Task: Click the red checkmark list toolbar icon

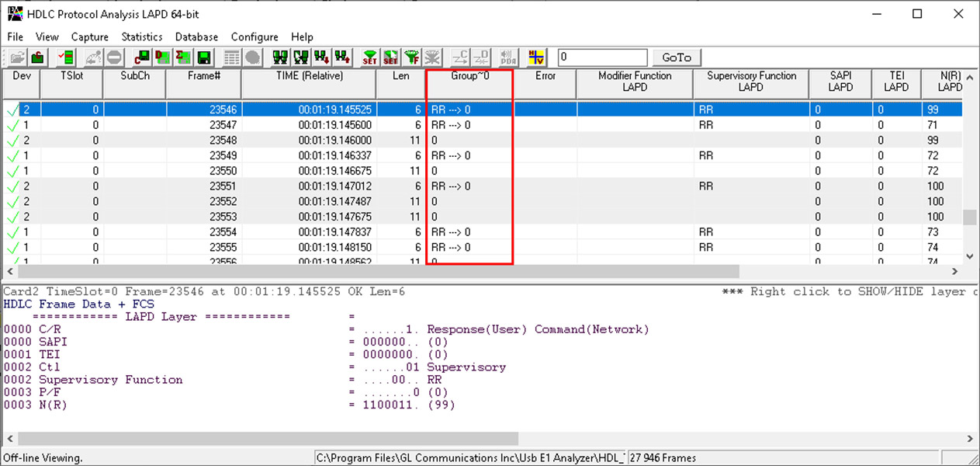Action: click(66, 57)
